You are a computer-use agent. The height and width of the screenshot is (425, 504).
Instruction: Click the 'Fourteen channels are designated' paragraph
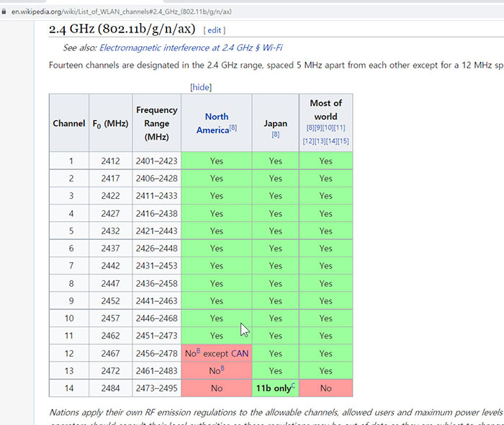click(x=276, y=66)
